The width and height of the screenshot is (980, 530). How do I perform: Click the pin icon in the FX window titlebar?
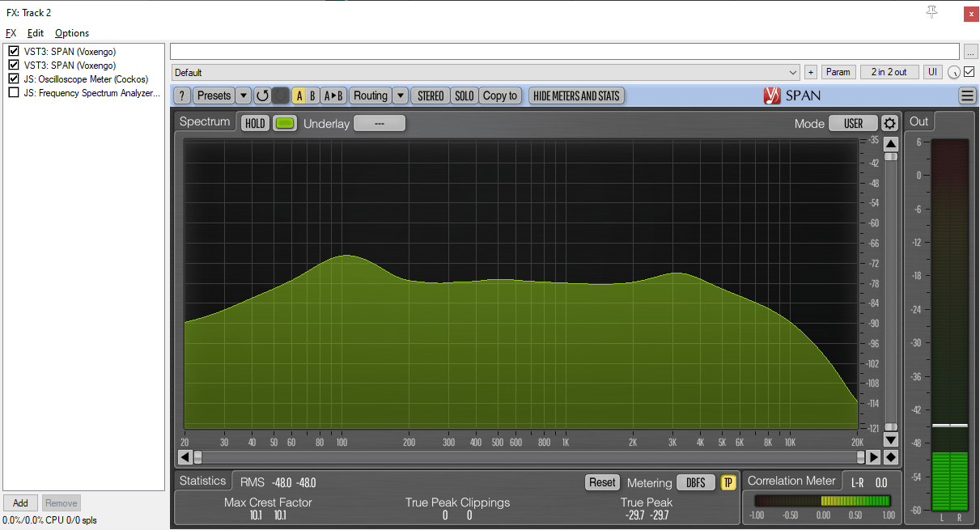(931, 12)
